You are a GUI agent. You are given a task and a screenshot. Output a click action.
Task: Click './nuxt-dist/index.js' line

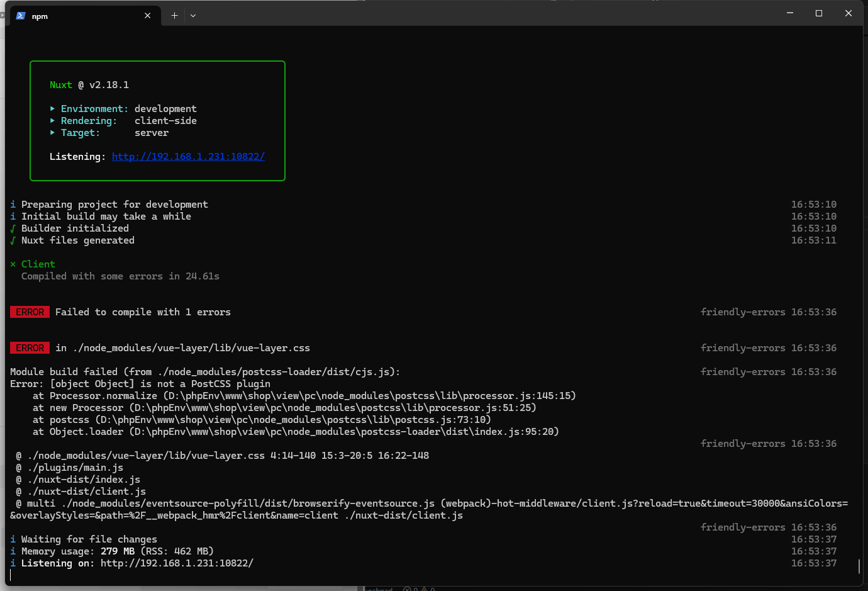point(78,480)
